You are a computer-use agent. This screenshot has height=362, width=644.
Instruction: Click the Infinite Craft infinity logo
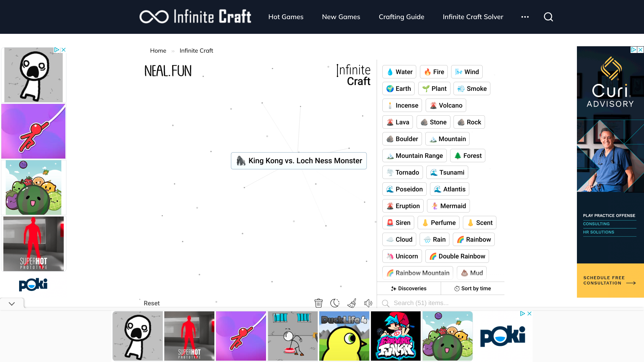(195, 16)
